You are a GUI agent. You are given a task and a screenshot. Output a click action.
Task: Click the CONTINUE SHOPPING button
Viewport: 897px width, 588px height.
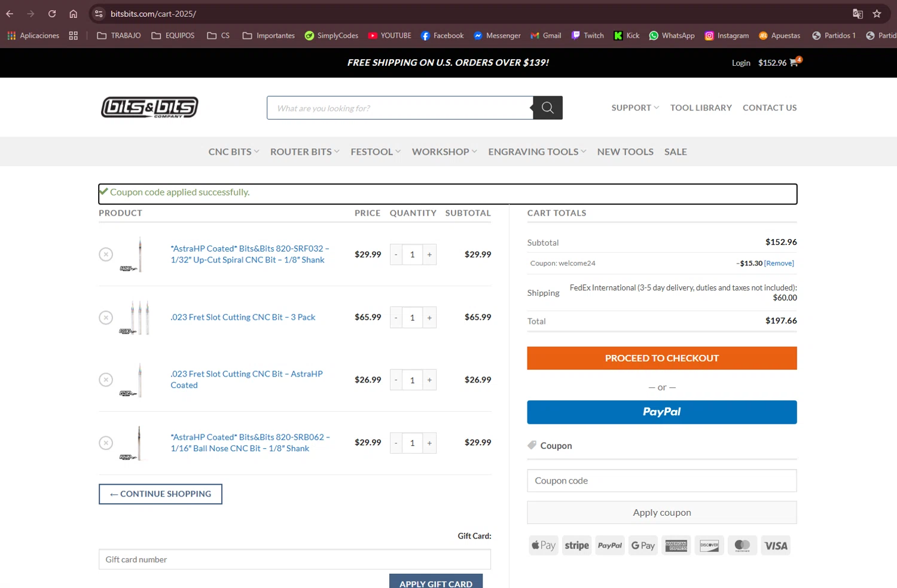(160, 494)
